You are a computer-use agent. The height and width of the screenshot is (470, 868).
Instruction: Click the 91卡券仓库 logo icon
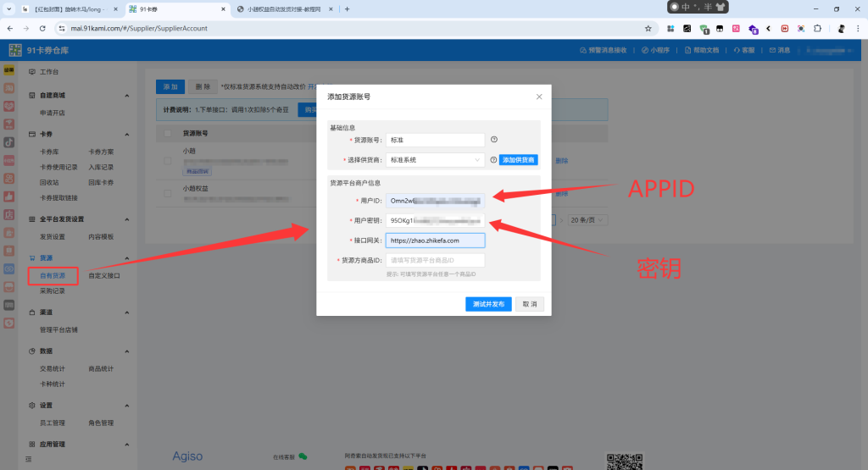(x=15, y=50)
